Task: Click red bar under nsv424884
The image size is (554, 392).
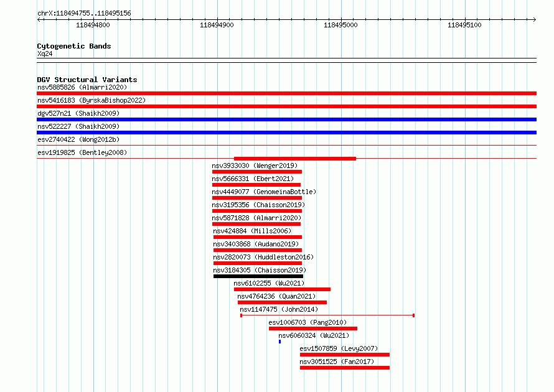Action: [x=258, y=237]
